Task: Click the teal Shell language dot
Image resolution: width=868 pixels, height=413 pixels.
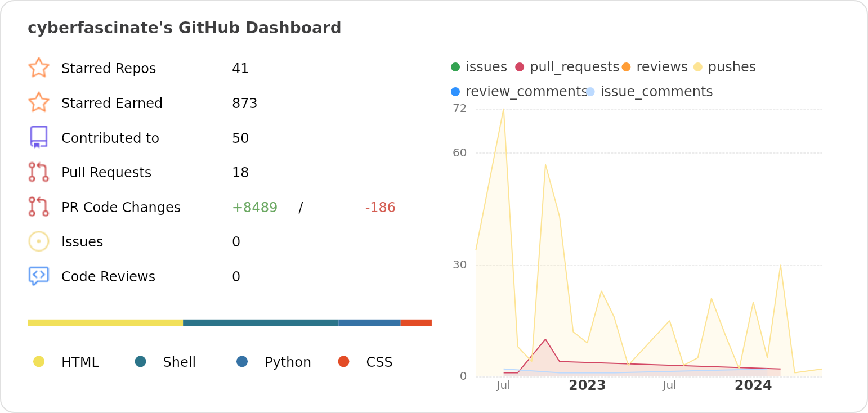Action: click(x=141, y=361)
